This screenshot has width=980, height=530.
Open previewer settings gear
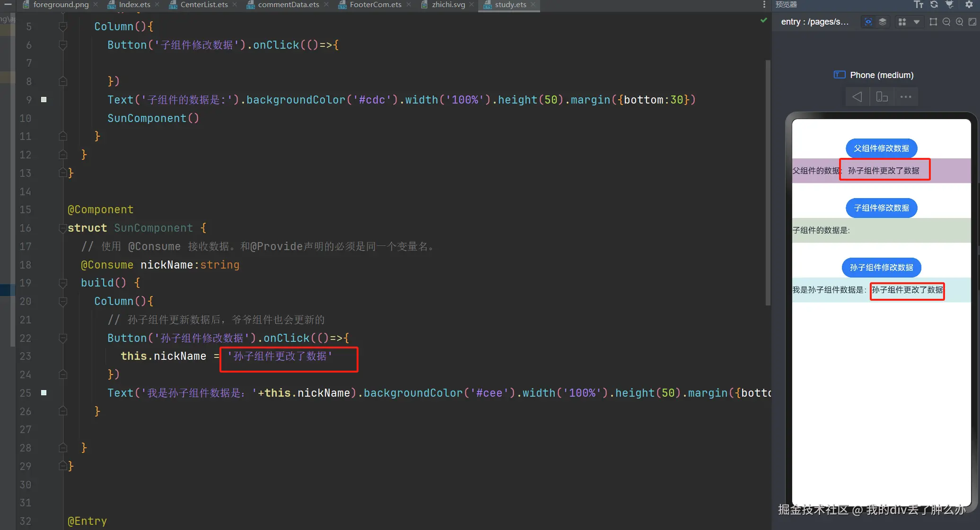[x=969, y=5]
